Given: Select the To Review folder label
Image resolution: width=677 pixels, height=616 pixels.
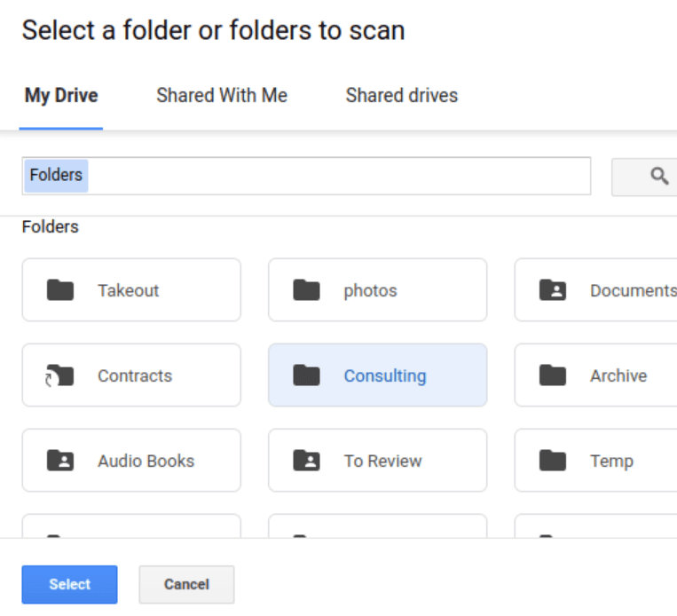Looking at the screenshot, I should coord(382,461).
